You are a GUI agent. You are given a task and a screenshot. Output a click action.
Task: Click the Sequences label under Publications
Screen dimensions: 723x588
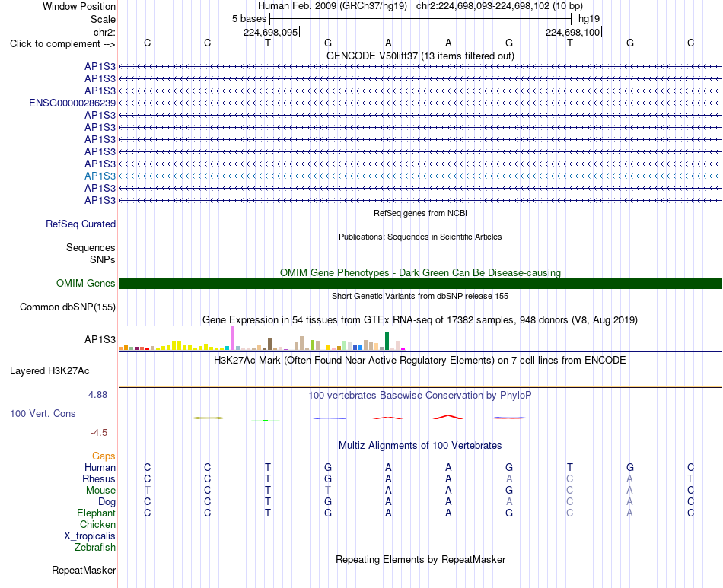pos(91,248)
